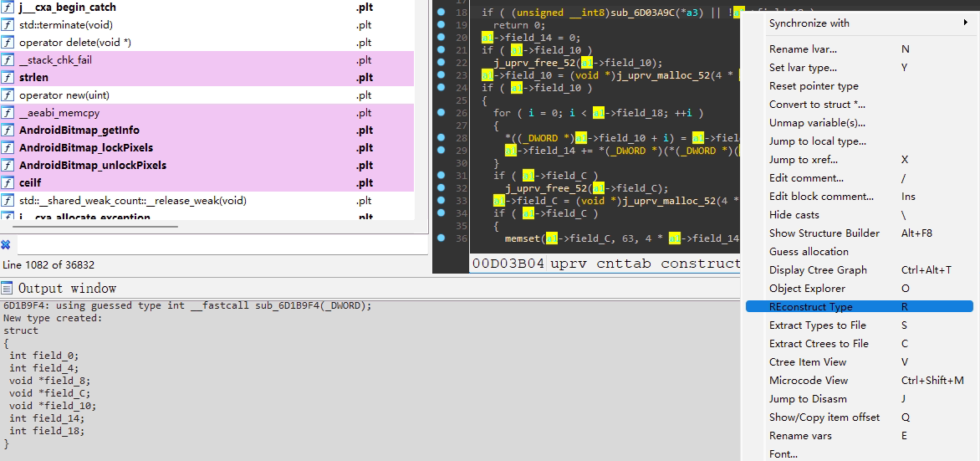Screen dimensions: 980x461
Task: Click the function icon next to AndroidBitmap_getInfo
Action: click(8, 131)
